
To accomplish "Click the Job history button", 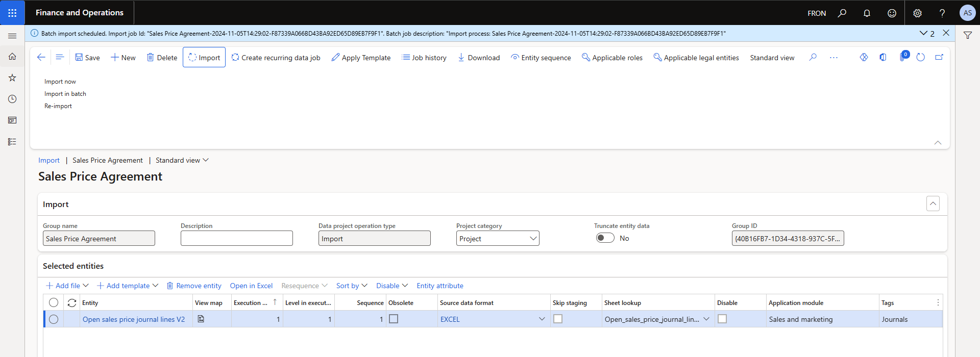I will [424, 58].
